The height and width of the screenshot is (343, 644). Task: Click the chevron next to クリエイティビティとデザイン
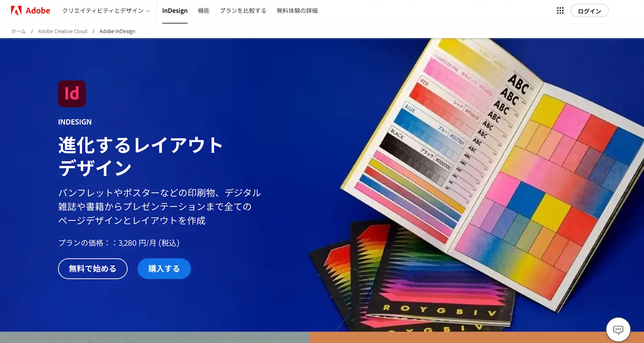click(148, 11)
